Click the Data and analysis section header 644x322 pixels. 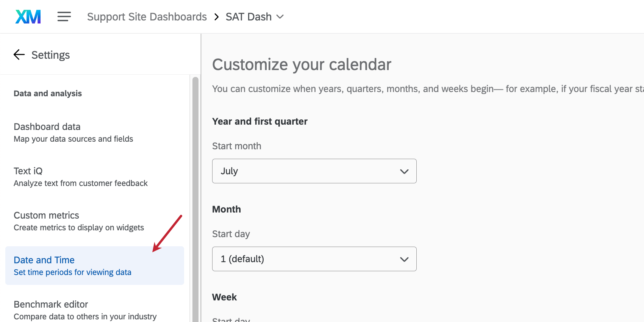pos(47,93)
